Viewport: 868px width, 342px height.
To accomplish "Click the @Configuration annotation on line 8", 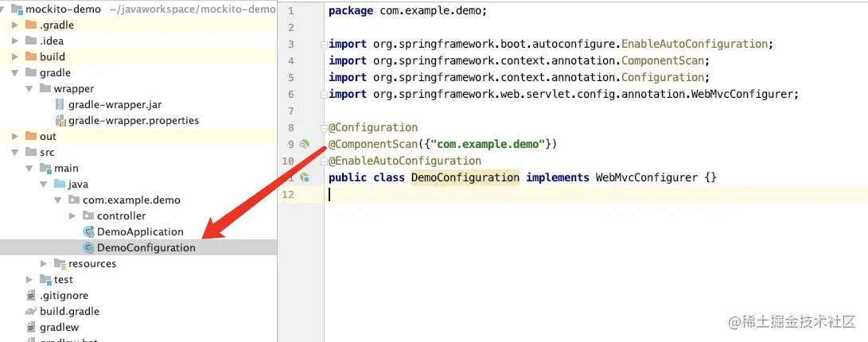I will click(373, 128).
